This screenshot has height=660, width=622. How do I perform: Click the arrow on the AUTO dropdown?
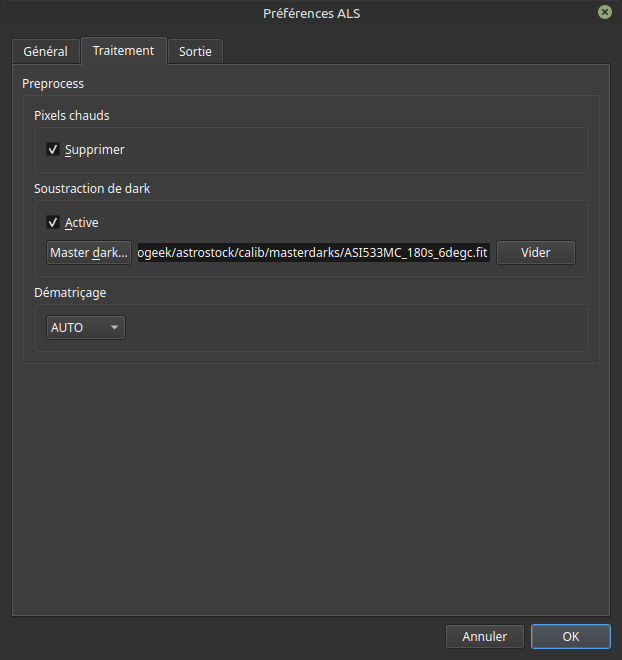pyautogui.click(x=115, y=328)
